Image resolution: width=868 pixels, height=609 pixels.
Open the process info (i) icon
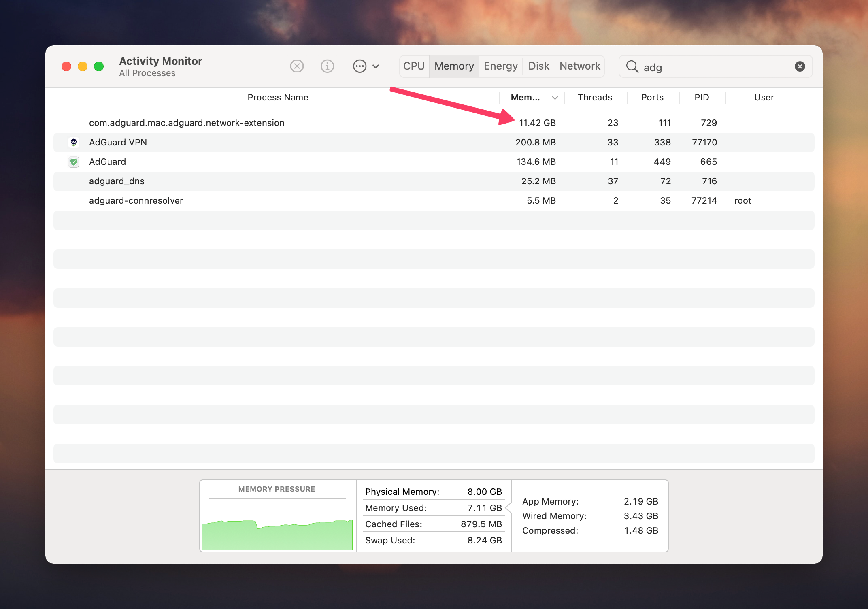328,66
